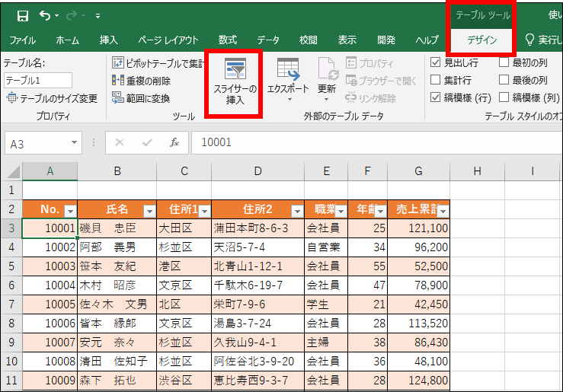This screenshot has height=392, width=563.
Task: Open the 氏名 column filter dropdown
Action: pos(149,211)
